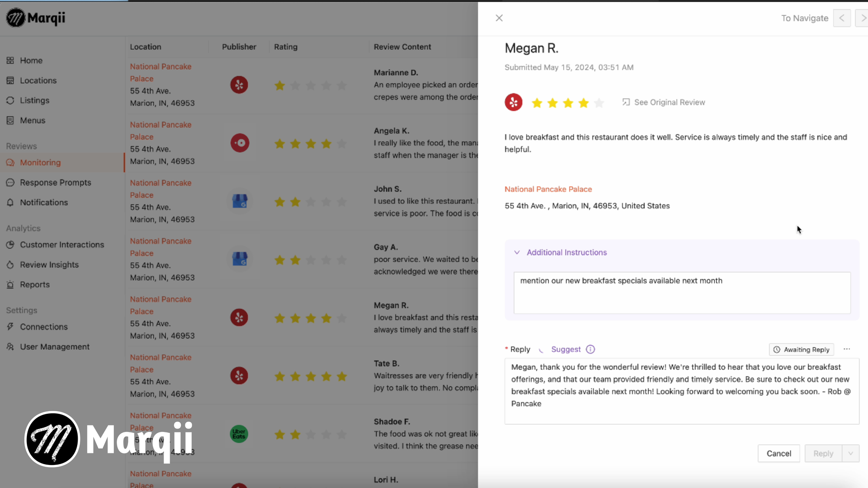Image resolution: width=868 pixels, height=488 pixels.
Task: Open Listings in sidebar
Action: click(35, 101)
